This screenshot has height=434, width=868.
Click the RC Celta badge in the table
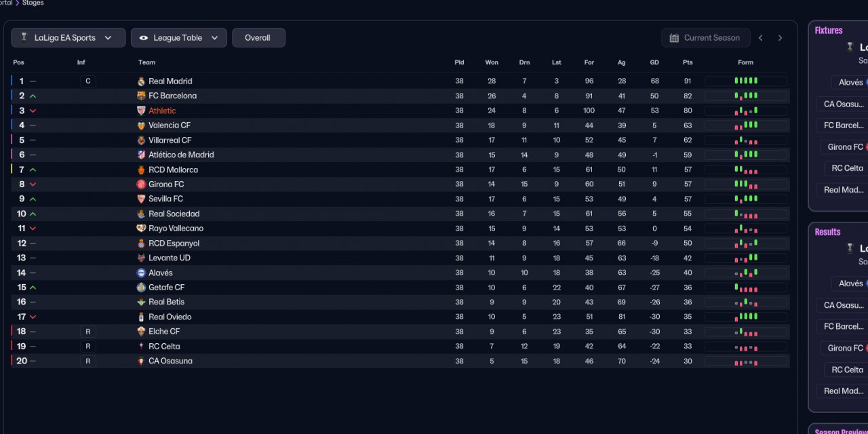141,347
